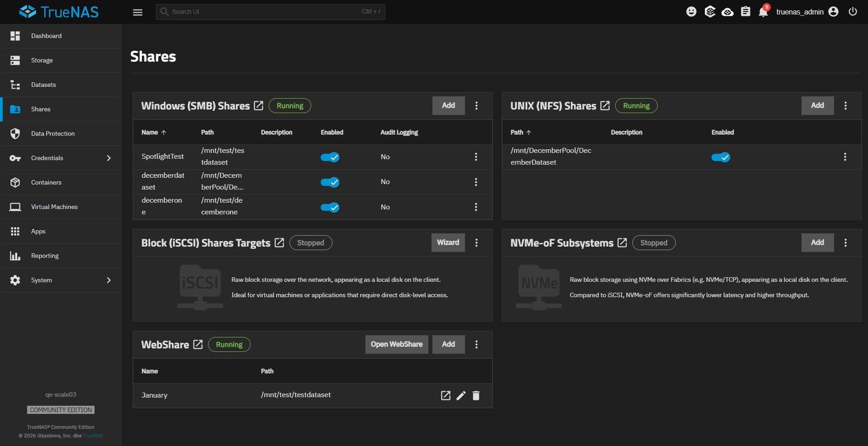
Task: Open NVMe-oF Subsystems external link icon
Action: pyautogui.click(x=622, y=242)
